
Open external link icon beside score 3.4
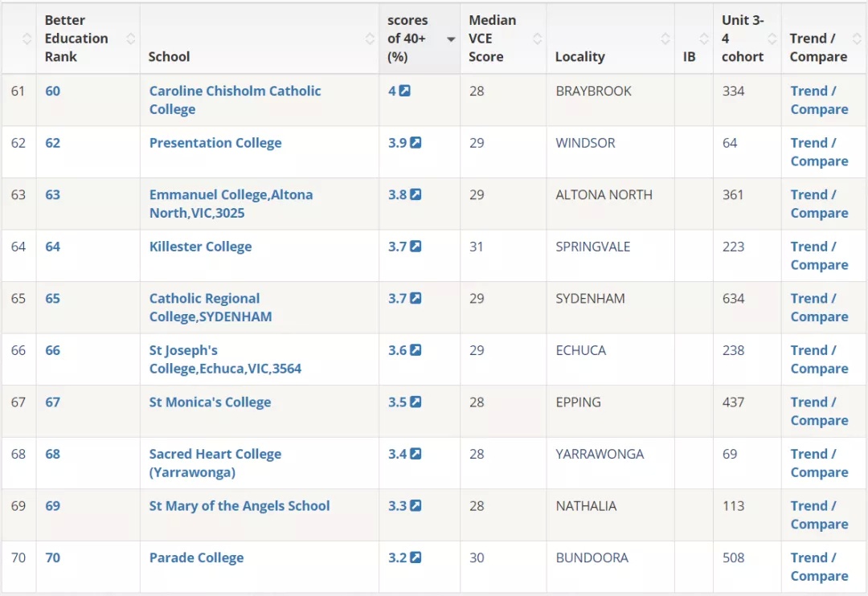416,454
